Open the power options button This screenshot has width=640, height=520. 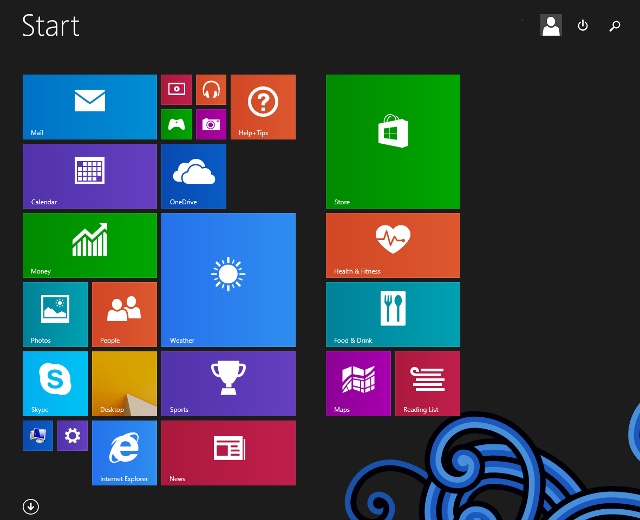pyautogui.click(x=583, y=26)
